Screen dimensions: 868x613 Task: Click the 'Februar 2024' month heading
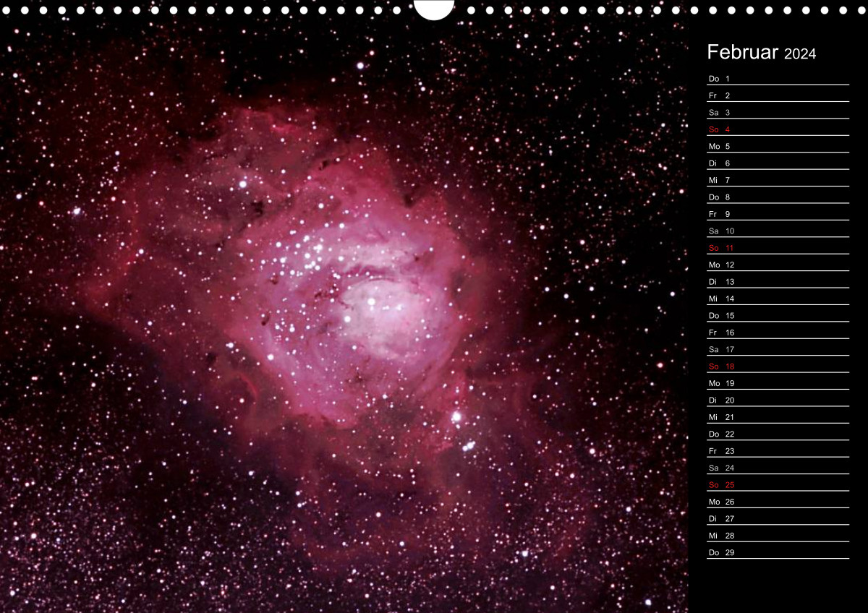pos(761,53)
